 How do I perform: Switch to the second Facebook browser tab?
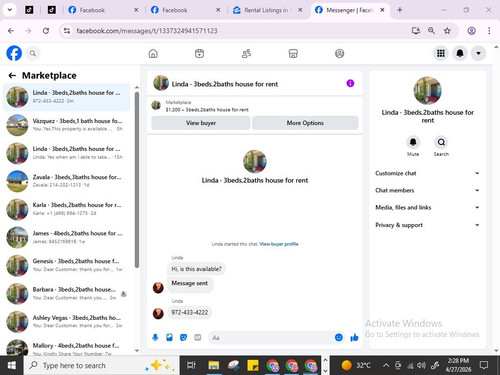click(185, 10)
